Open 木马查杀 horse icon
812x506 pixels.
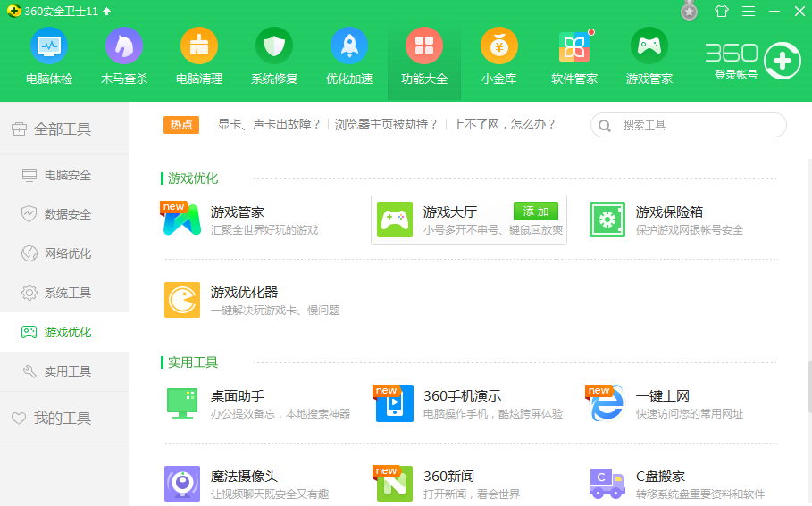(x=124, y=46)
